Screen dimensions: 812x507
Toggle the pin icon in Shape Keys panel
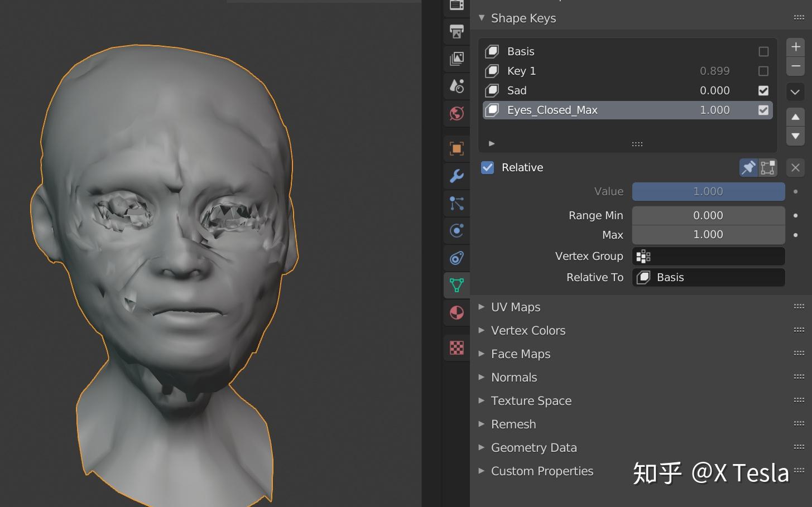click(748, 167)
